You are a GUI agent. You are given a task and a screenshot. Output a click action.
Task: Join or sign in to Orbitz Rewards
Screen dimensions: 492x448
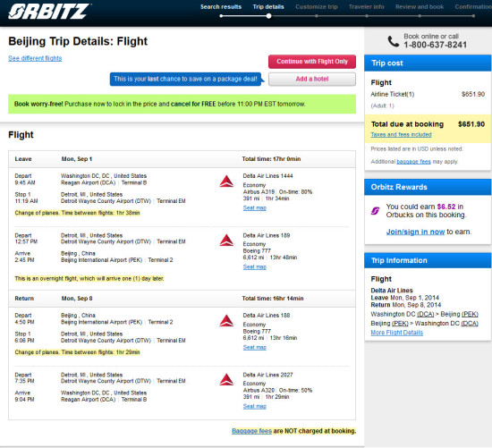point(415,232)
